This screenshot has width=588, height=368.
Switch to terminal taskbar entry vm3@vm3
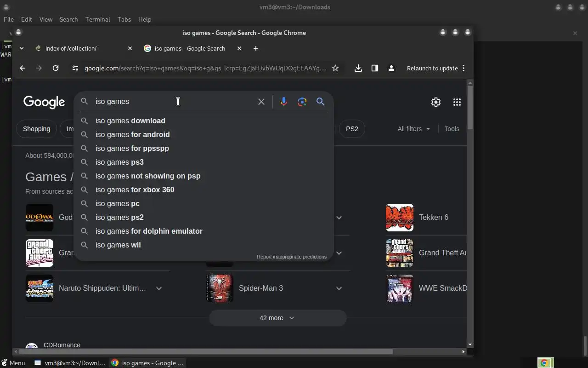click(70, 363)
